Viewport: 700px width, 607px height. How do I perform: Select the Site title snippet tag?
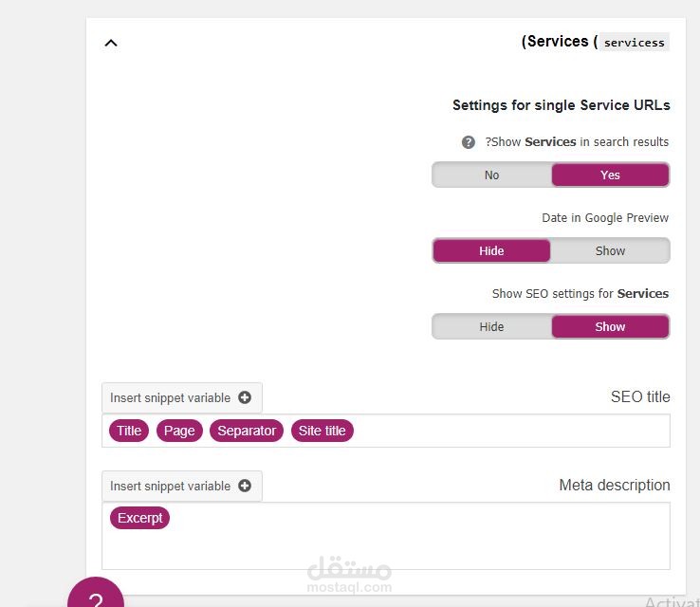(x=322, y=431)
